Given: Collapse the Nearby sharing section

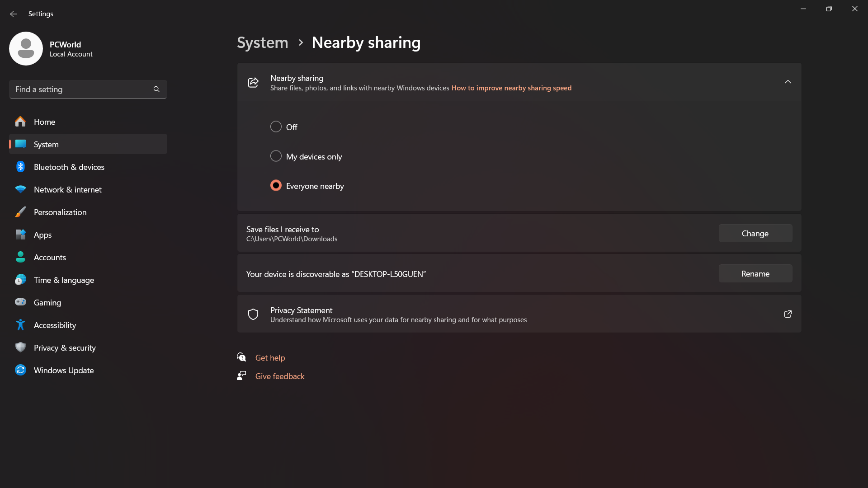Looking at the screenshot, I should pyautogui.click(x=788, y=82).
